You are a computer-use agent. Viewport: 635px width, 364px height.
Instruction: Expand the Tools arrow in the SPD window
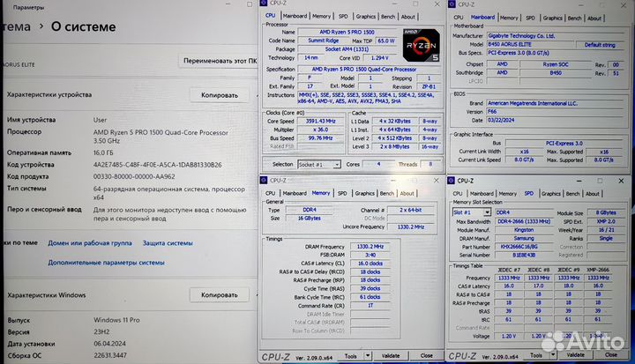(553, 355)
